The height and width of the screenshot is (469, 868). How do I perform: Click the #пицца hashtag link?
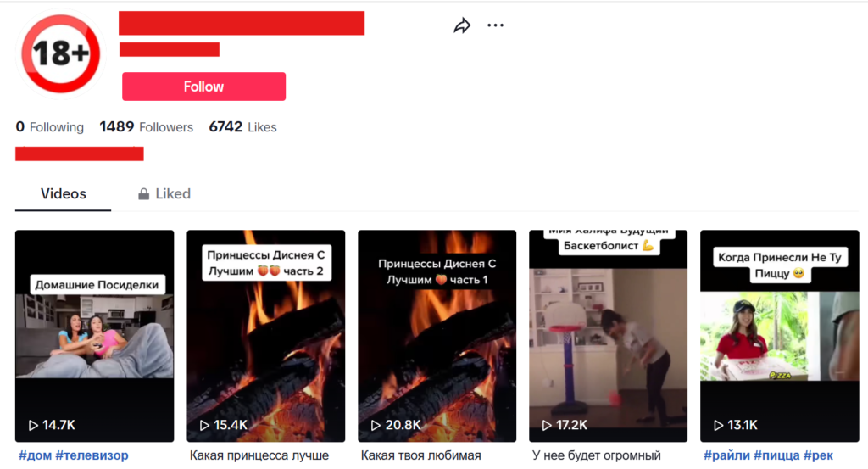(x=776, y=455)
